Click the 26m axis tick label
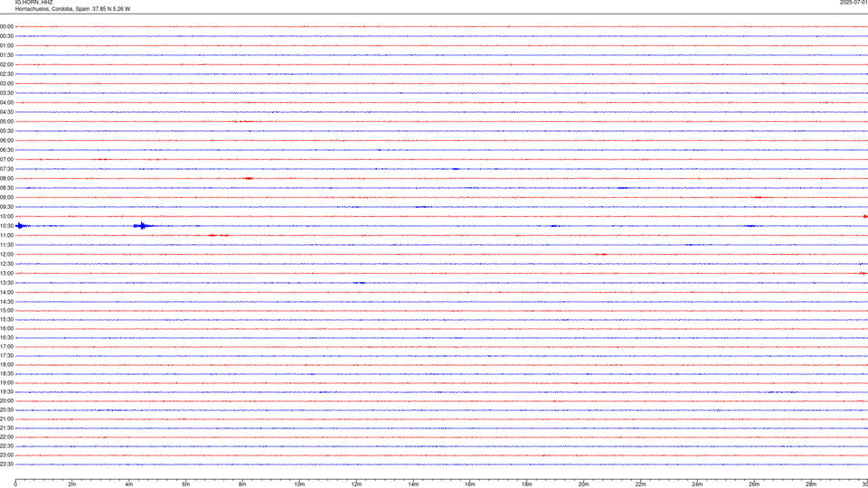The image size is (868, 488). (x=754, y=484)
